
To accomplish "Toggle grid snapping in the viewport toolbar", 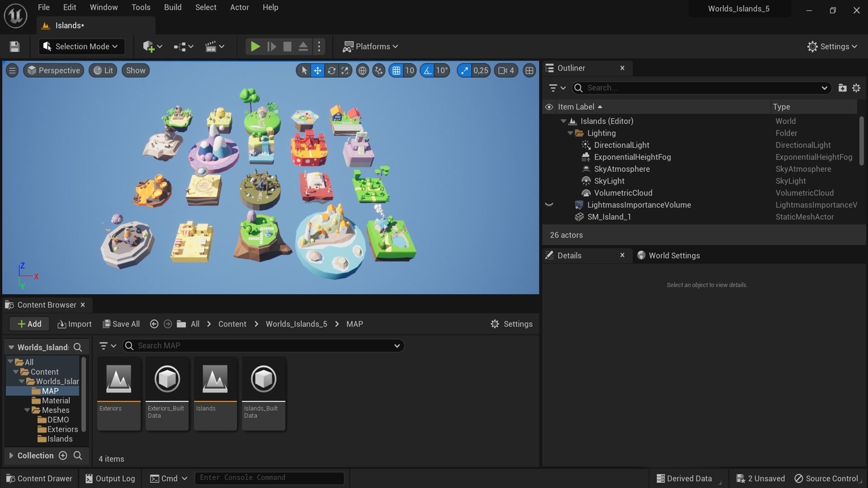I will pos(396,70).
